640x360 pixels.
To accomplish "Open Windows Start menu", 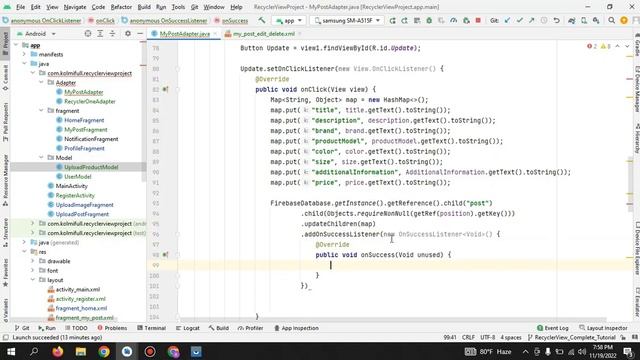I will (11, 351).
